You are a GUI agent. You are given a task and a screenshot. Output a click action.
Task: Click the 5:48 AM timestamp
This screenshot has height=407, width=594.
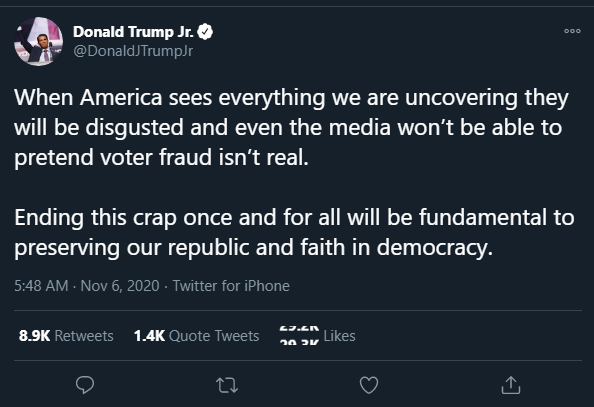41,286
